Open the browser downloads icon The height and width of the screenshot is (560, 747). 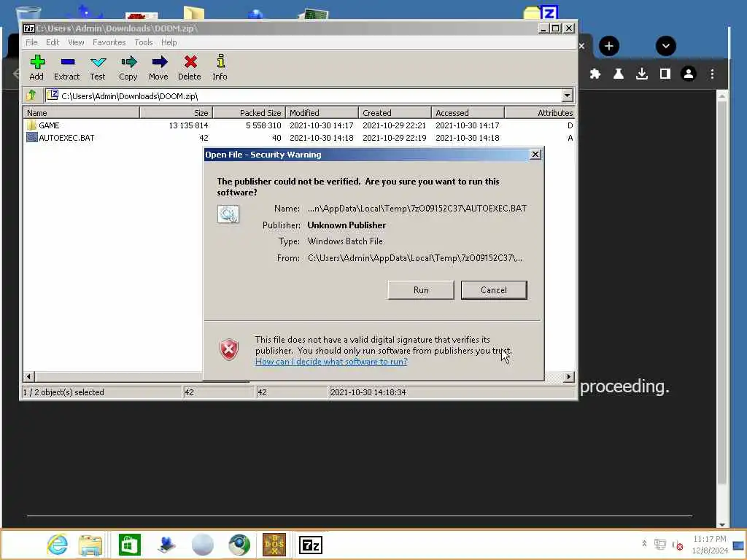pos(642,74)
